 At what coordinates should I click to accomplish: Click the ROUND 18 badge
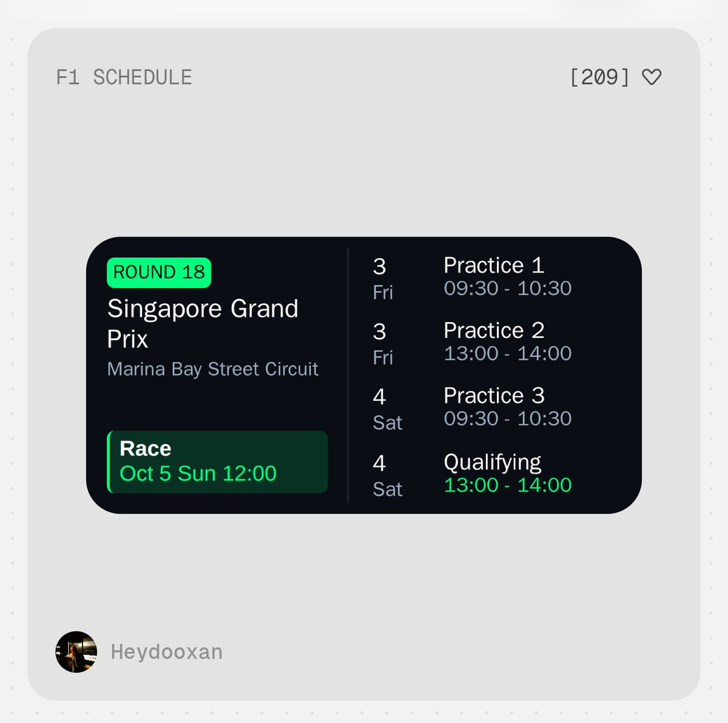tap(159, 272)
